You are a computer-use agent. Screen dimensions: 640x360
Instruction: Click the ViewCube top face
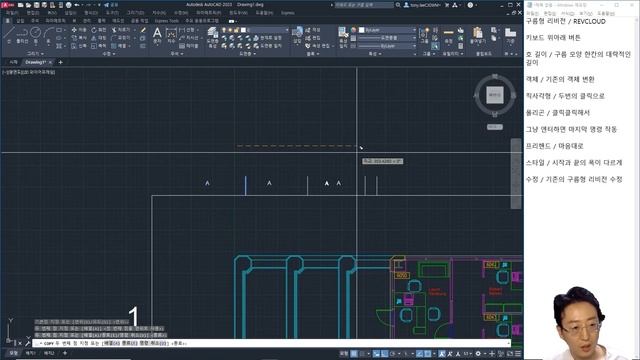point(495,95)
